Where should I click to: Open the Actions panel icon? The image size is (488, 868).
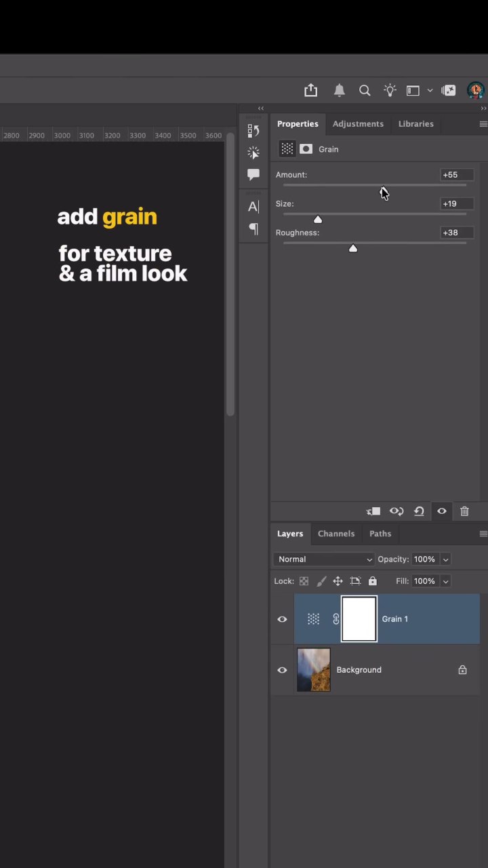(253, 153)
